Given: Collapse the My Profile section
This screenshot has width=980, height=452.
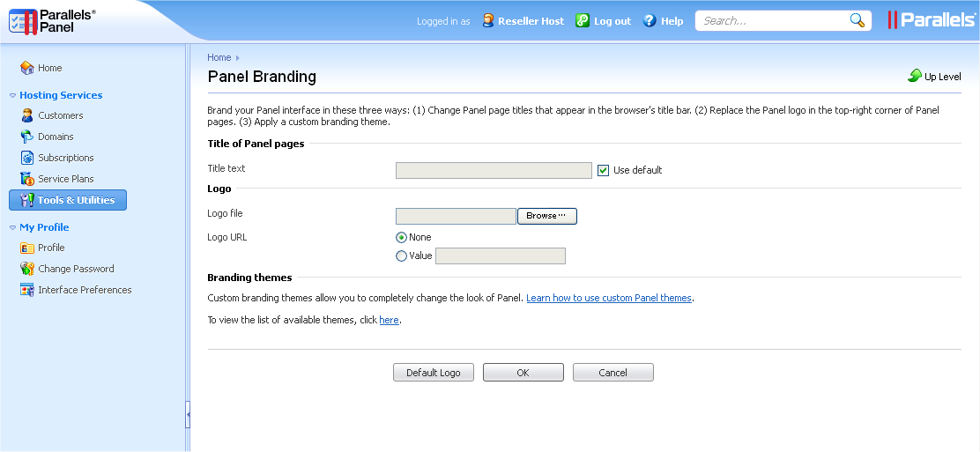Looking at the screenshot, I should (x=12, y=227).
